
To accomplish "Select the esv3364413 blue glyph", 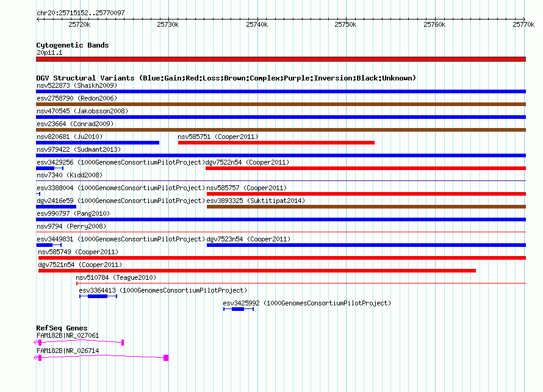I will pos(98,296).
